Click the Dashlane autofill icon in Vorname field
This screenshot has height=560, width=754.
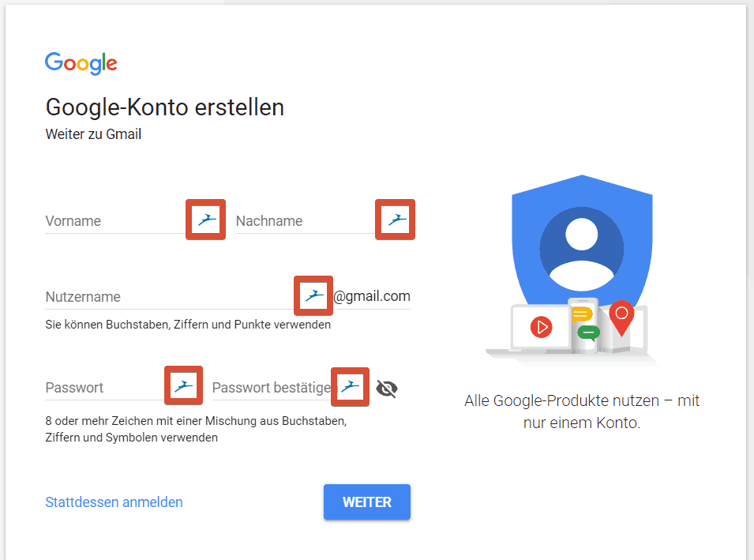pyautogui.click(x=206, y=220)
